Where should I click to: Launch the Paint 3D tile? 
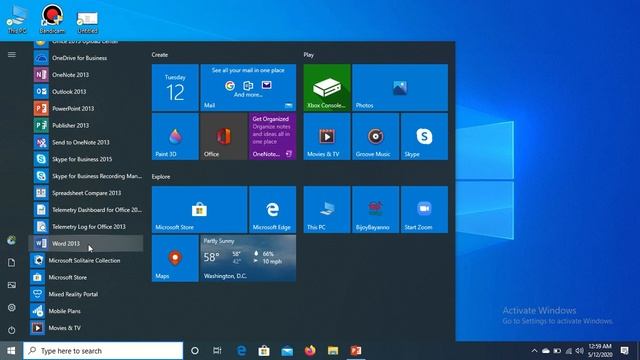coord(175,136)
